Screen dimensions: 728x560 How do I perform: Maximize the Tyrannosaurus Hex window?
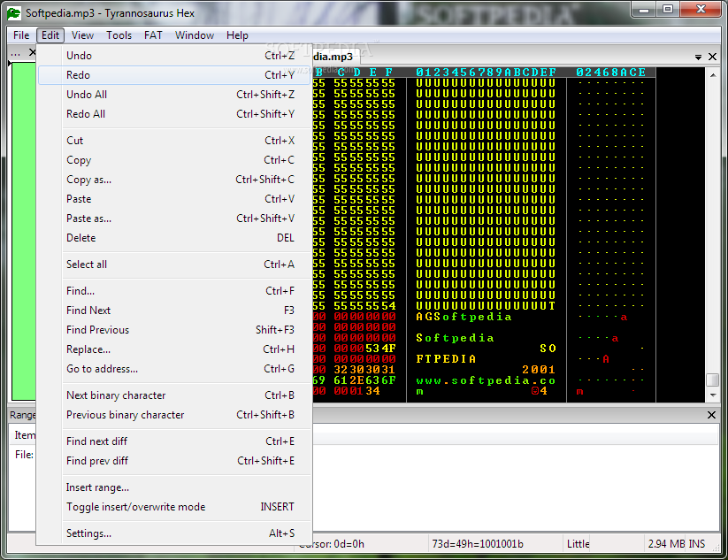click(668, 10)
